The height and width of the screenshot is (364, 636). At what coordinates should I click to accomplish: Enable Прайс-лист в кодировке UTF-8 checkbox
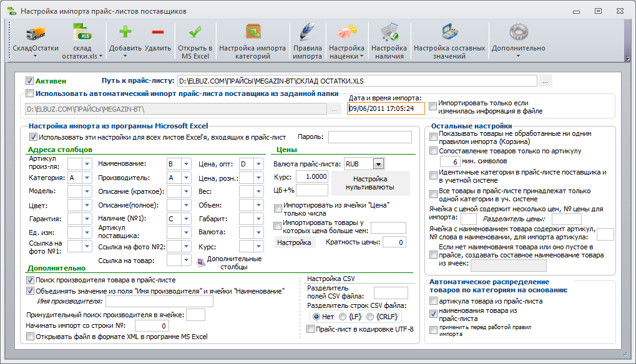pyautogui.click(x=311, y=329)
